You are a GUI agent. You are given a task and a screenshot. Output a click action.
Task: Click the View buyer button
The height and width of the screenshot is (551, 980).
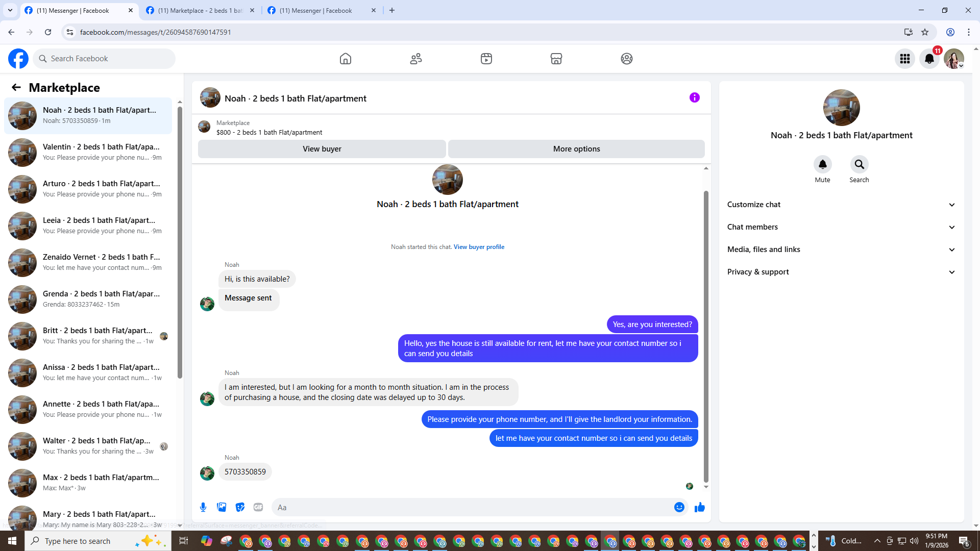(322, 149)
